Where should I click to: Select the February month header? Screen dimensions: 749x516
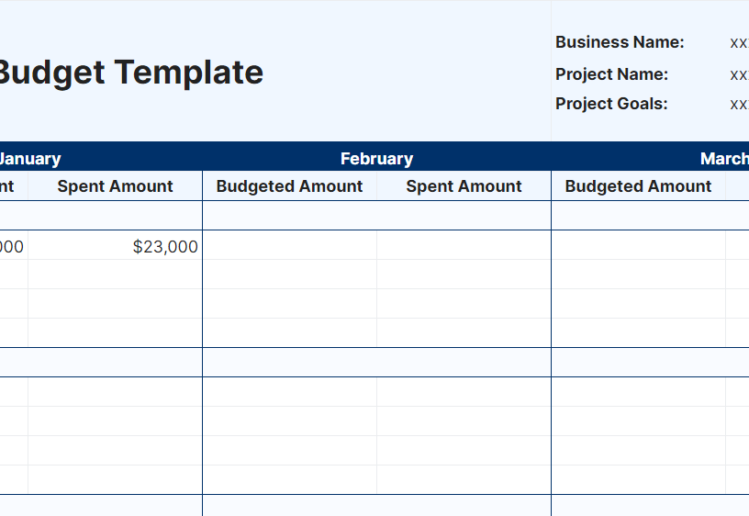coord(376,158)
